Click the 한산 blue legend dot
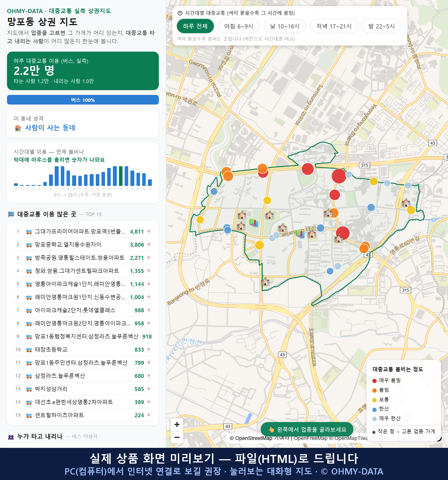Viewport: 448px width, 480px height. (x=374, y=410)
